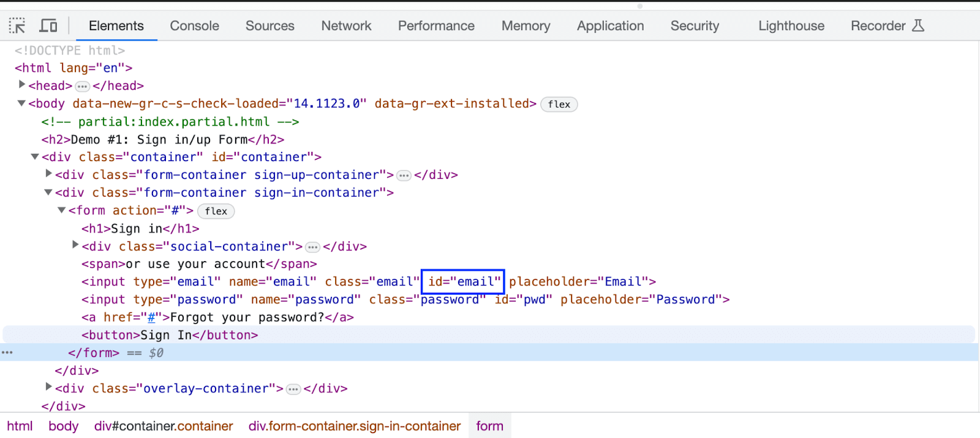Select the email input node
The image size is (980, 438).
(x=369, y=282)
